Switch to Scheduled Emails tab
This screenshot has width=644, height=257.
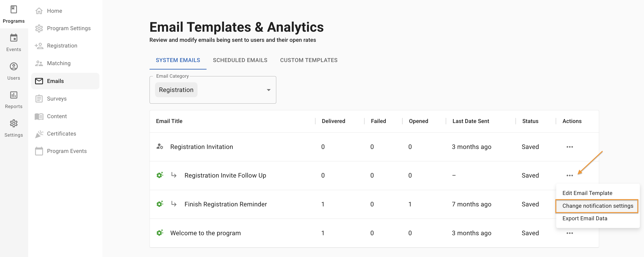coord(240,60)
